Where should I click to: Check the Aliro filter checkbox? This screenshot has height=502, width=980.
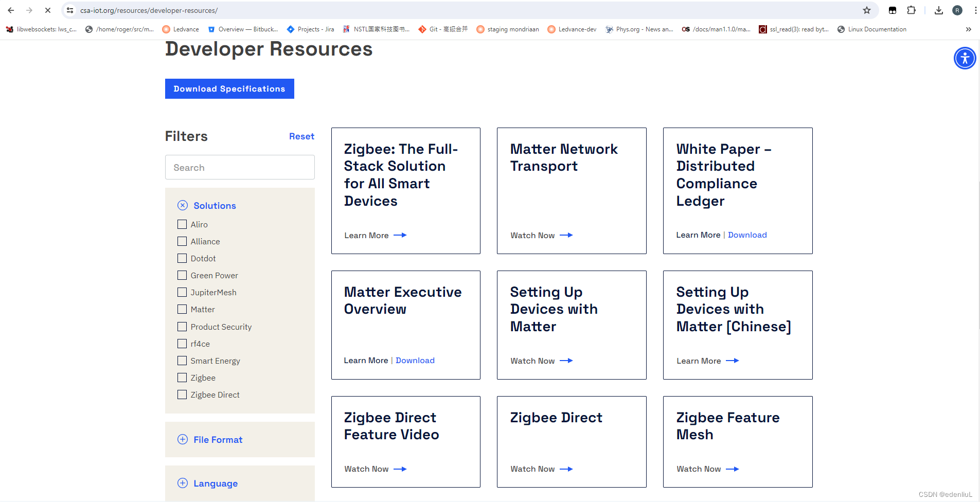click(182, 224)
